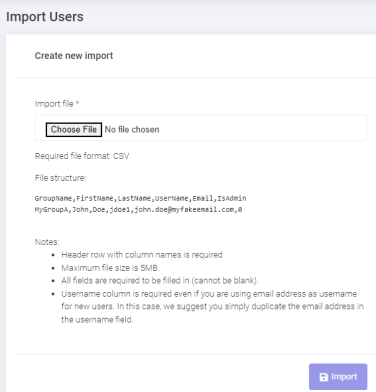
Task: Click the GroupName,FirstName header sample line
Action: point(140,198)
